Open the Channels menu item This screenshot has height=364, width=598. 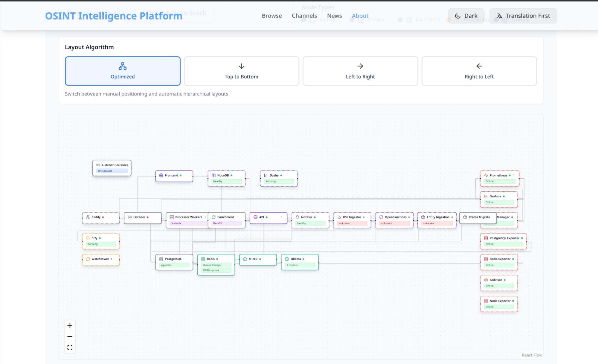(x=304, y=16)
